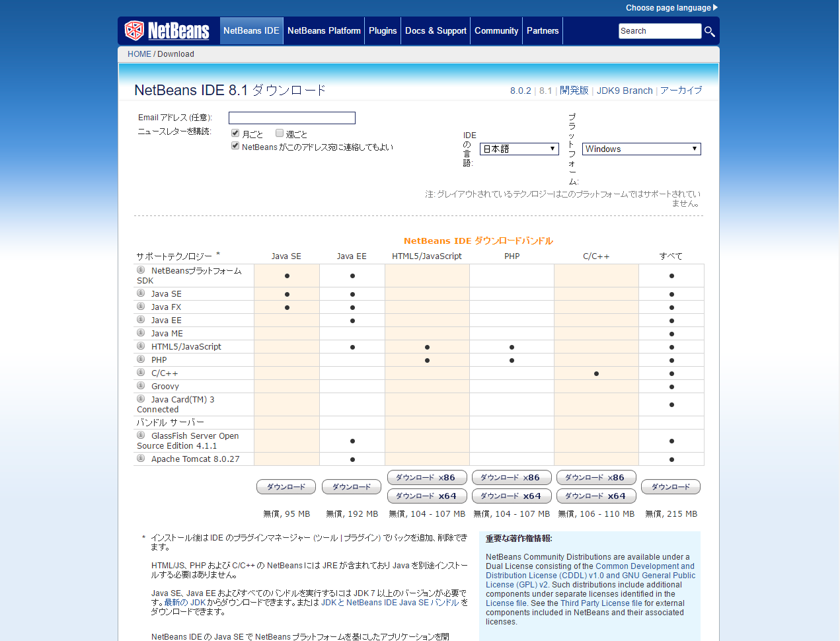Download the Java SE bundle
This screenshot has width=840, height=641.
pos(286,487)
